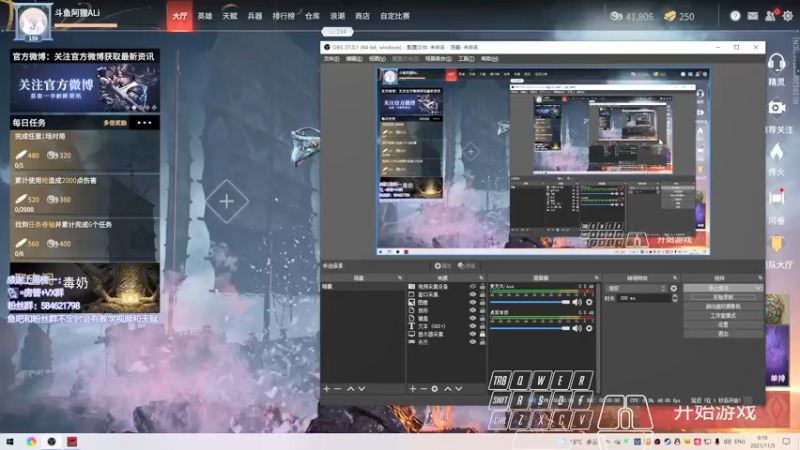Click the player avatar portrait
This screenshot has width=800, height=450.
click(33, 22)
